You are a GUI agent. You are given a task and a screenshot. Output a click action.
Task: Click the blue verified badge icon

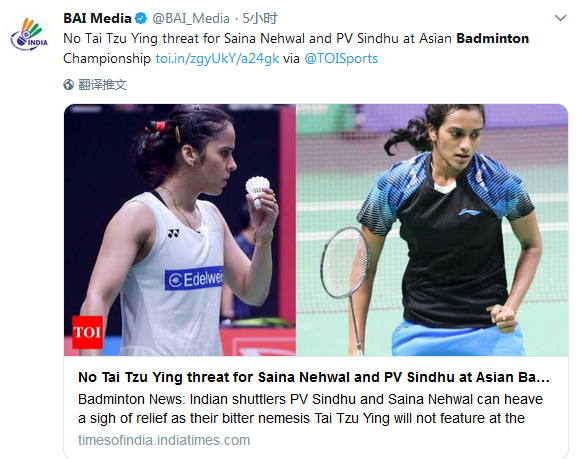tap(141, 18)
